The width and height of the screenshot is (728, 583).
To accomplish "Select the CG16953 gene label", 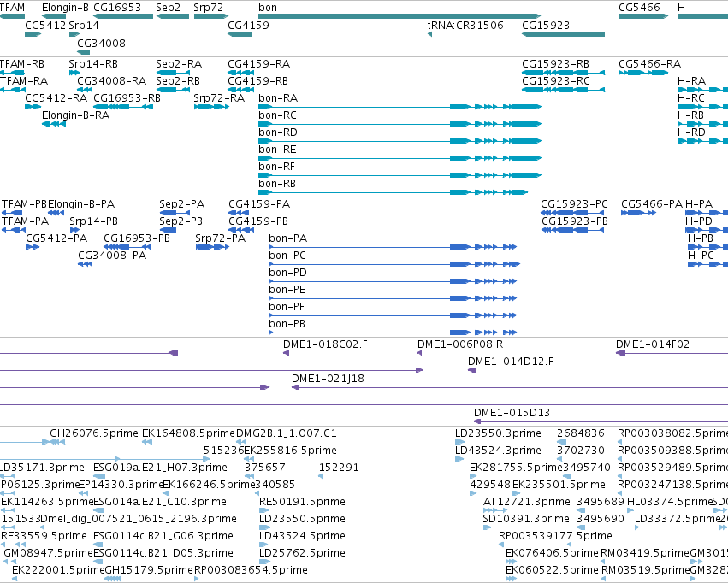I will click(117, 8).
